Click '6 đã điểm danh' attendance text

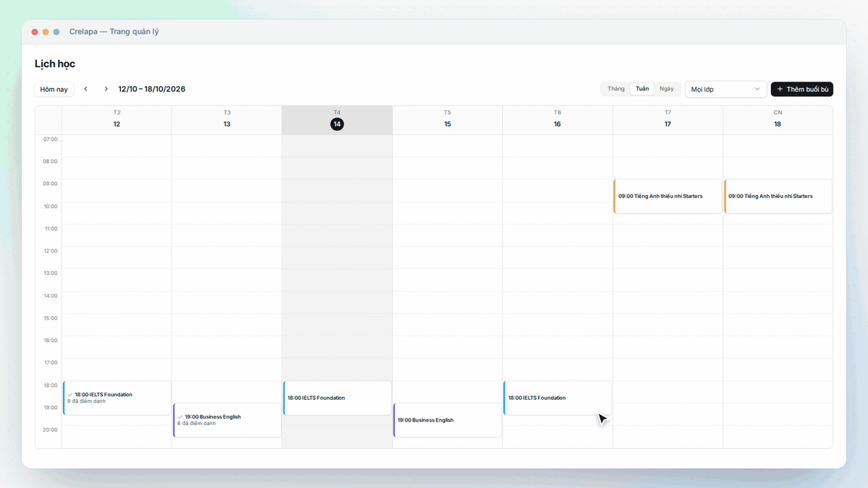(197, 424)
